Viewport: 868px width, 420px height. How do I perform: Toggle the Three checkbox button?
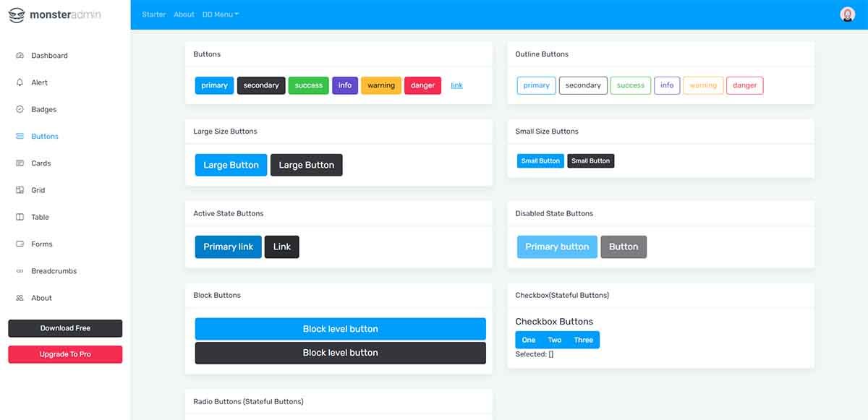pos(584,340)
